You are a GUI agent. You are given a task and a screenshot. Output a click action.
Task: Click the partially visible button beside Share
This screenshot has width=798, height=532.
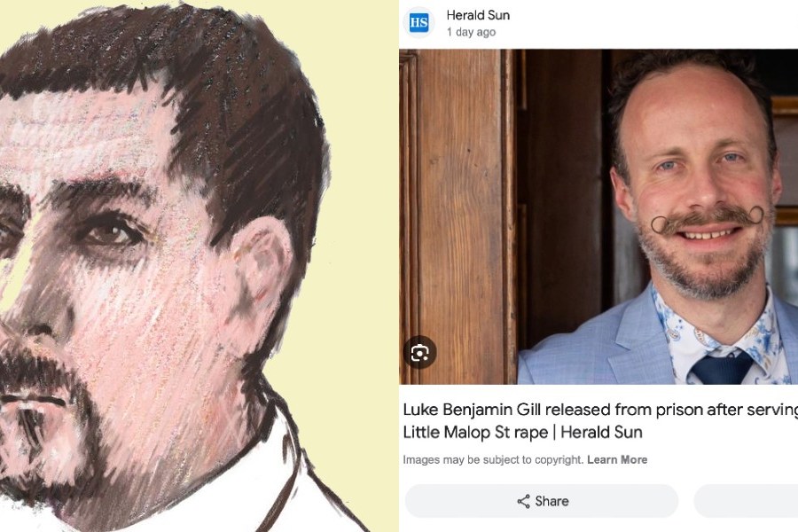[746, 501]
